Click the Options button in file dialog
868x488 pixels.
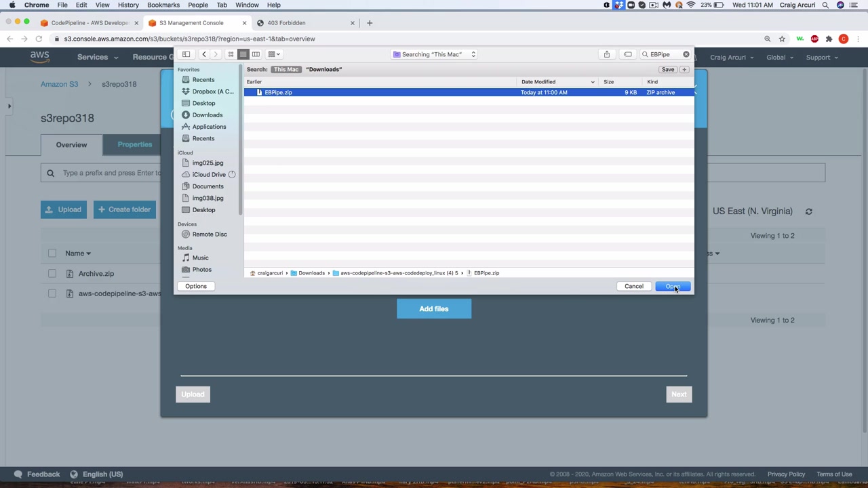point(196,286)
